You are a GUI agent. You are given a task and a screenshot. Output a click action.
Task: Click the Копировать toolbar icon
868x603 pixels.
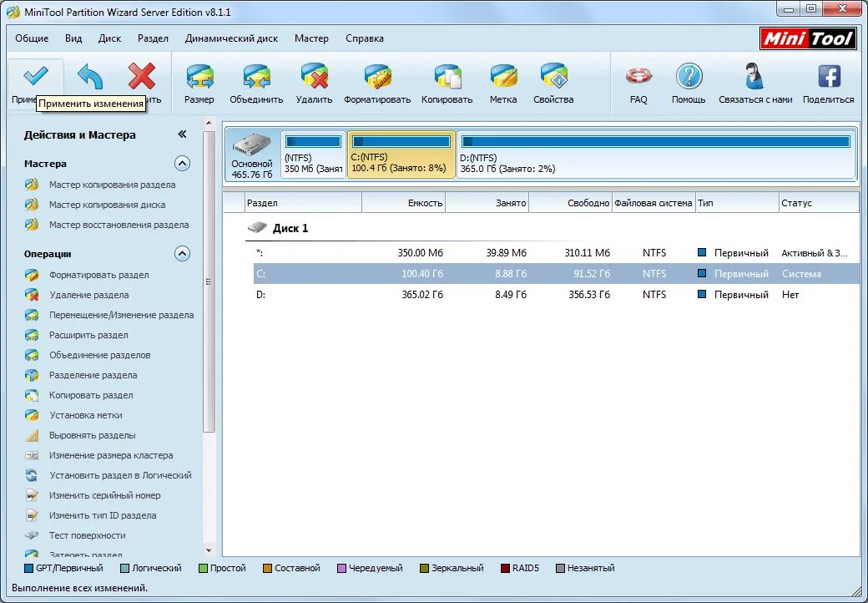447,76
